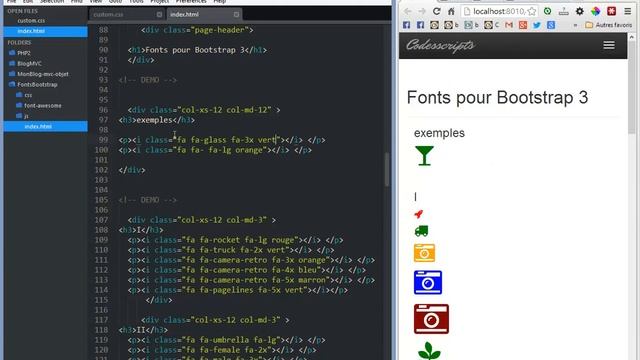Click the editor vertical scrollbar thumb
The height and width of the screenshot is (360, 640).
click(x=387, y=169)
